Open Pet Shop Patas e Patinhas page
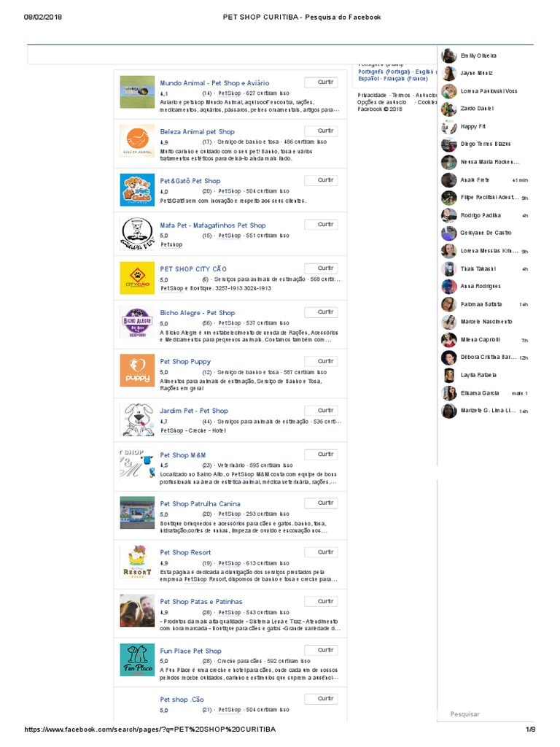Screen dimensions: 560x747 [x=201, y=602]
